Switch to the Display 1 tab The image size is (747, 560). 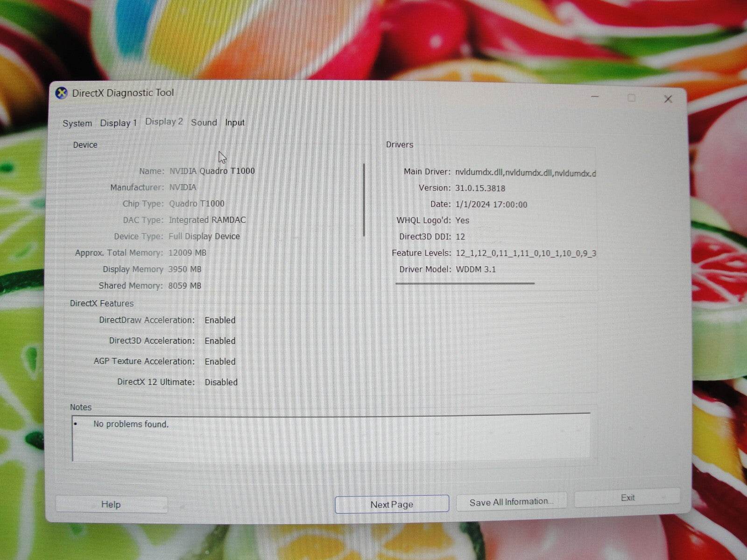(118, 122)
